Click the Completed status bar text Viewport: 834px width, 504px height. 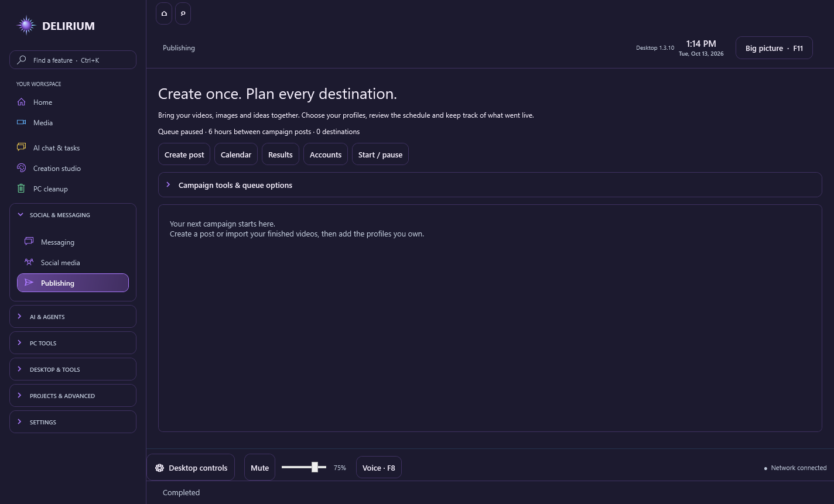181,492
